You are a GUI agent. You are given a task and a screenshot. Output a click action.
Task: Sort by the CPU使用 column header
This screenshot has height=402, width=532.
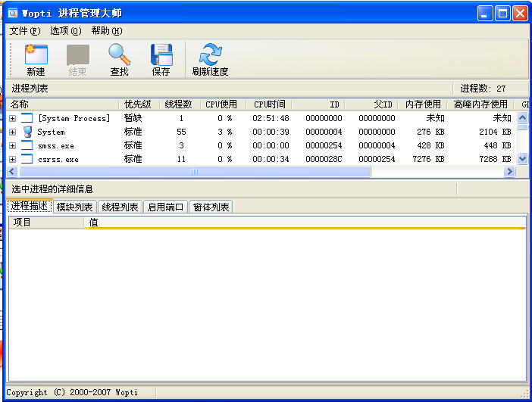coord(221,104)
